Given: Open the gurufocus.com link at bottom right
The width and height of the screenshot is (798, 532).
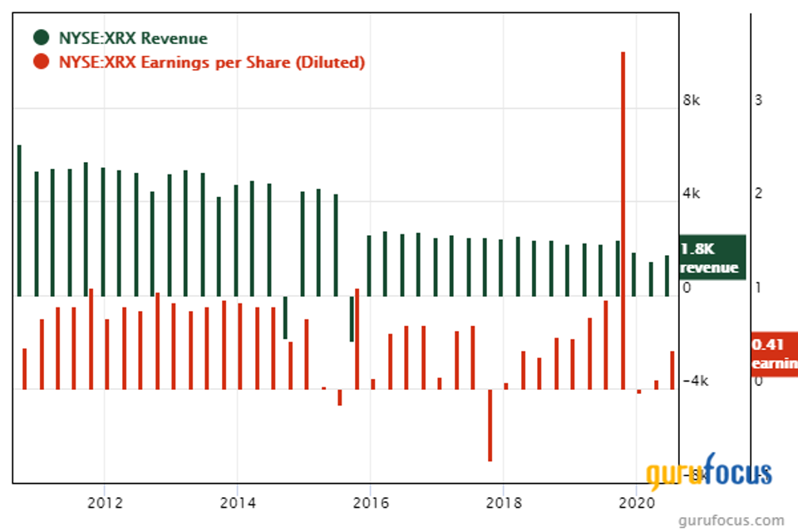Looking at the screenshot, I should [731, 521].
